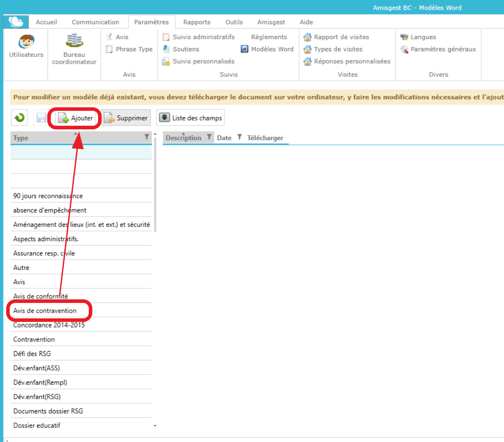Select 'Dossier educatif' row
The height and width of the screenshot is (442, 504).
click(x=81, y=425)
